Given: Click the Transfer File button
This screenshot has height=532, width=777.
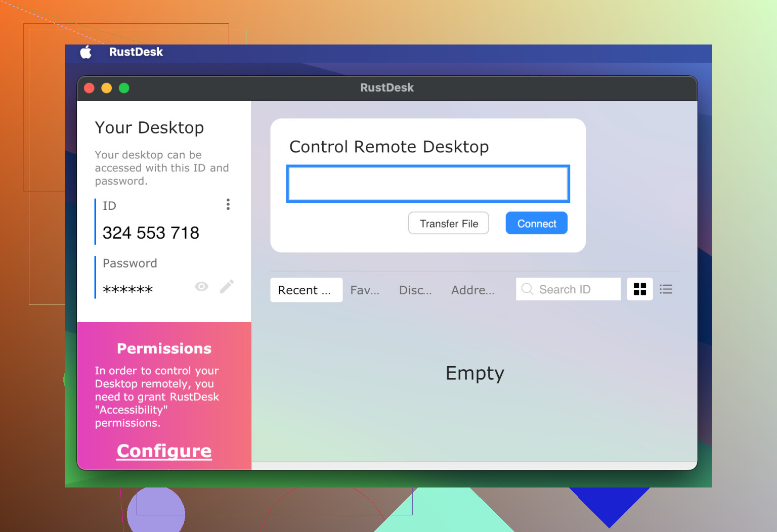Looking at the screenshot, I should [x=449, y=223].
